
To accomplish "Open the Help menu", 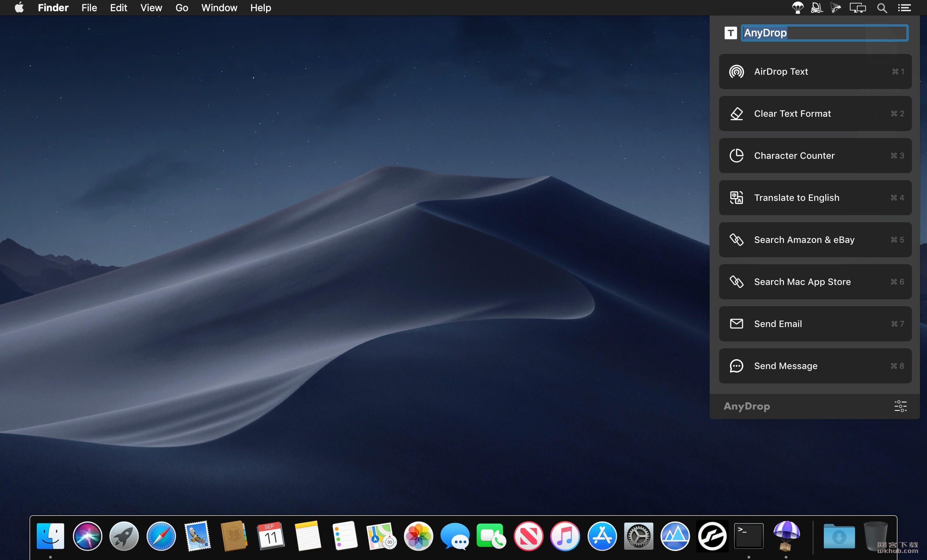I will click(261, 8).
